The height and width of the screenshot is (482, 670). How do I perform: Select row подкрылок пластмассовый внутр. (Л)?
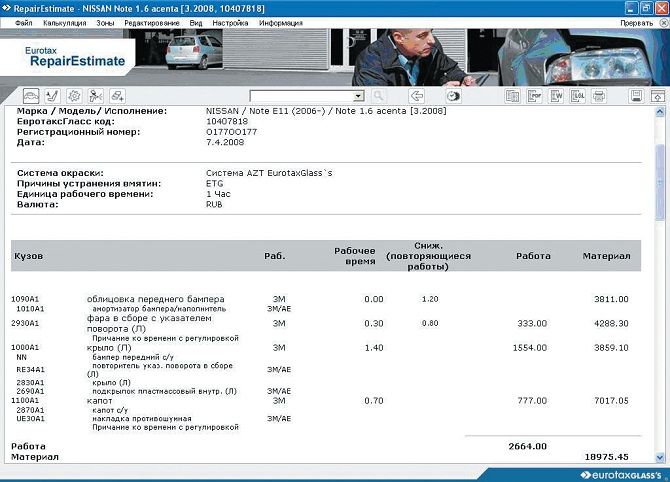pos(165,391)
